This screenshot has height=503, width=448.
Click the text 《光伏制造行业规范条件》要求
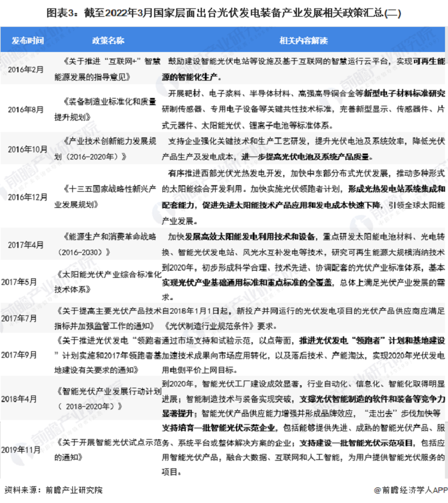[x=220, y=326]
